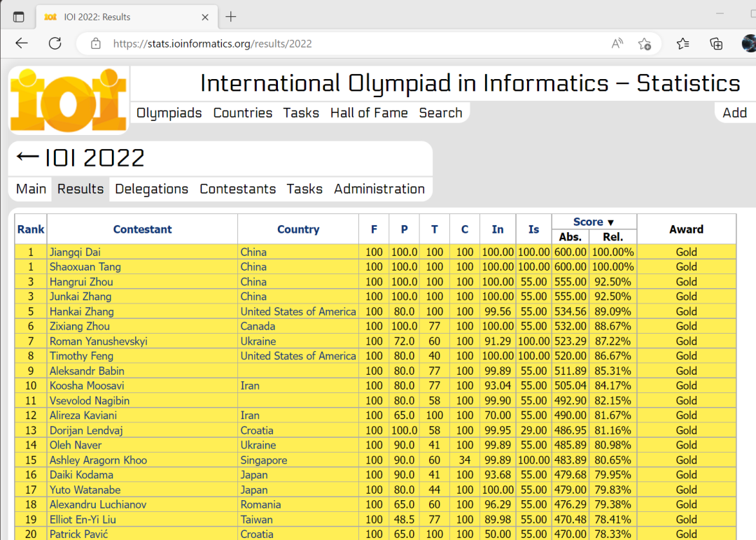
Task: Open the Countries menu
Action: pyautogui.click(x=242, y=113)
